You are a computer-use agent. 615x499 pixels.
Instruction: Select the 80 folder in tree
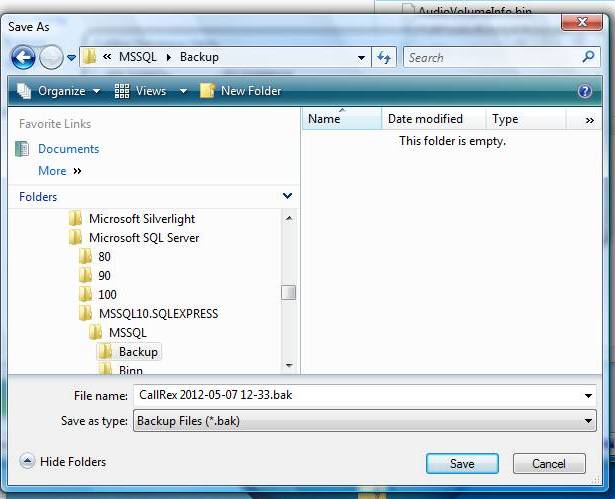tap(104, 257)
